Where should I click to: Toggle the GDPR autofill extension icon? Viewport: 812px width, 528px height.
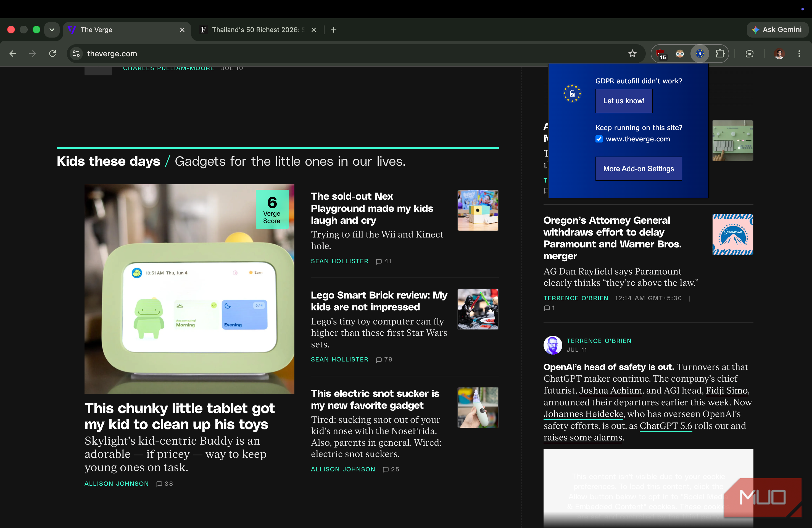pos(700,54)
